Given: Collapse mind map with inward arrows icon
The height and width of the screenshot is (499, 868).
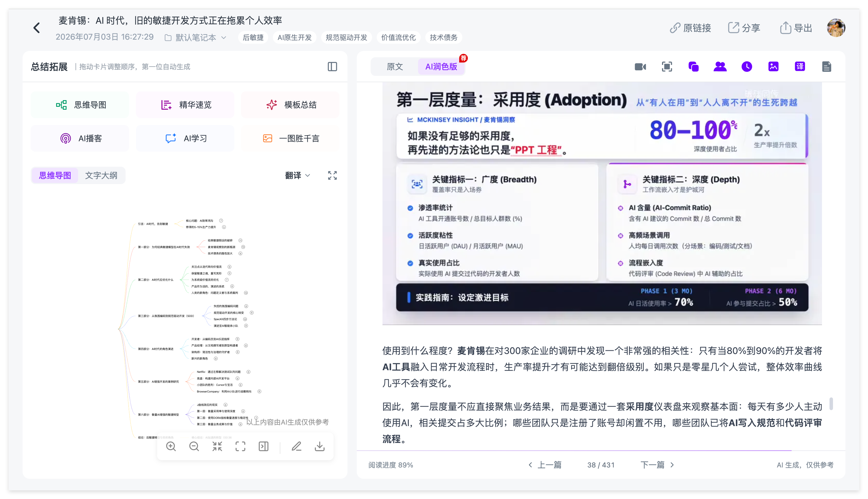Looking at the screenshot, I should point(217,446).
